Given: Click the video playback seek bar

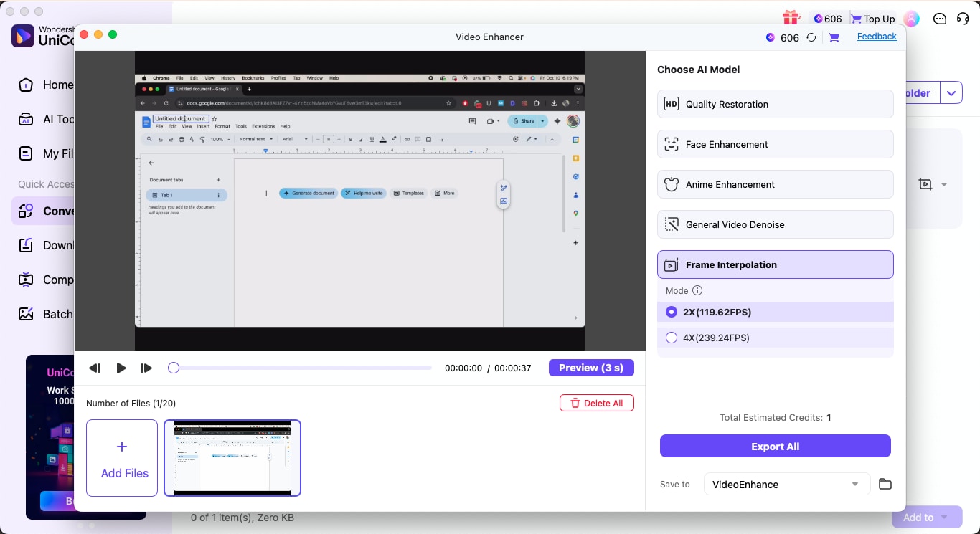Looking at the screenshot, I should [299, 367].
